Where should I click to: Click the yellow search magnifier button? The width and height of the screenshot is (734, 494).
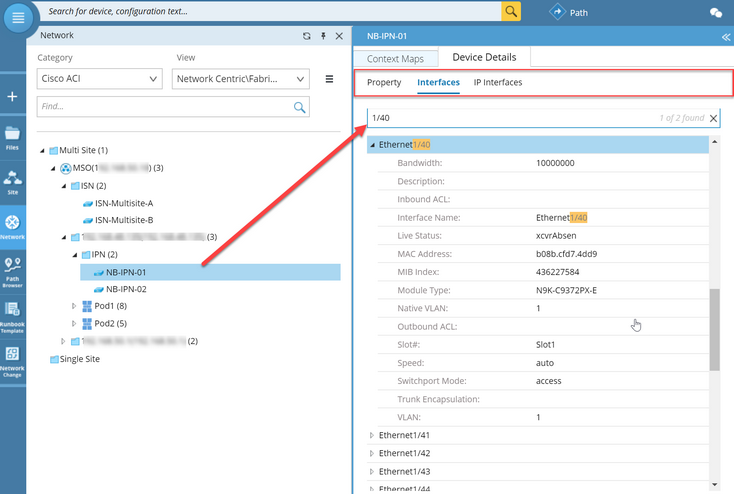pos(511,11)
